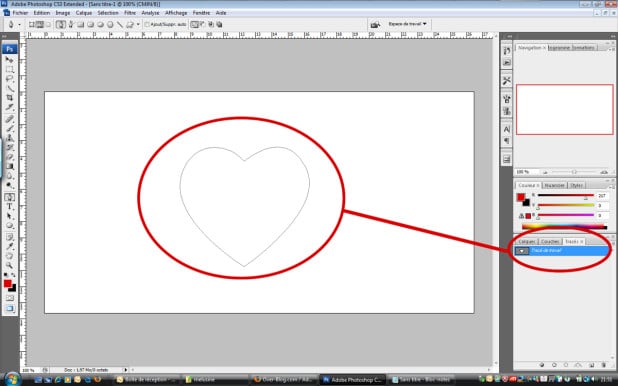The image size is (618, 386).
Task: Click Over-Blog.com taskbar button
Action: point(283,380)
